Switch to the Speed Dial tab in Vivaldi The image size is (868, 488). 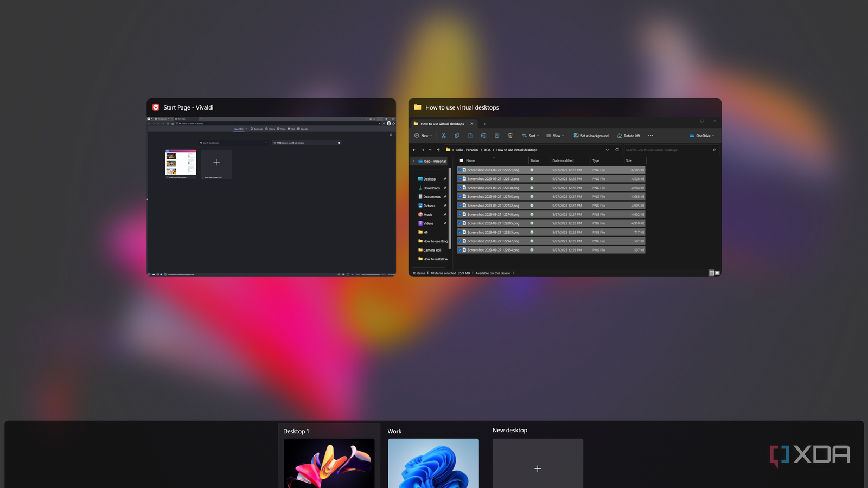tap(239, 129)
